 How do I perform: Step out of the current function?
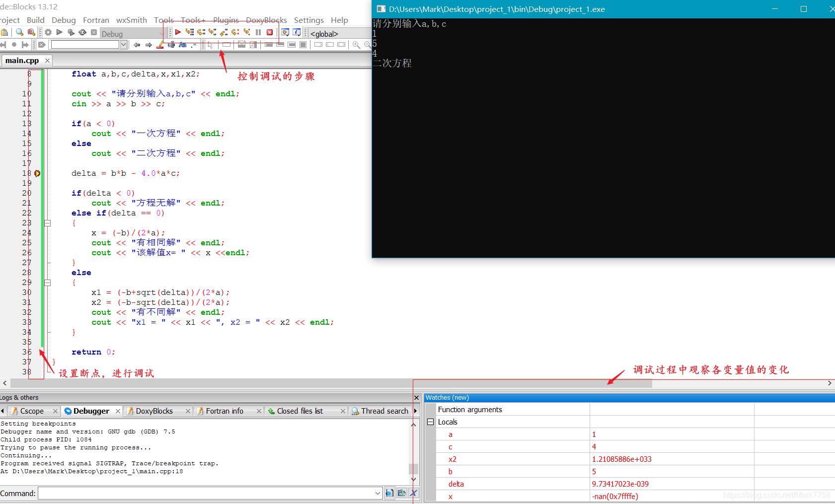click(225, 32)
